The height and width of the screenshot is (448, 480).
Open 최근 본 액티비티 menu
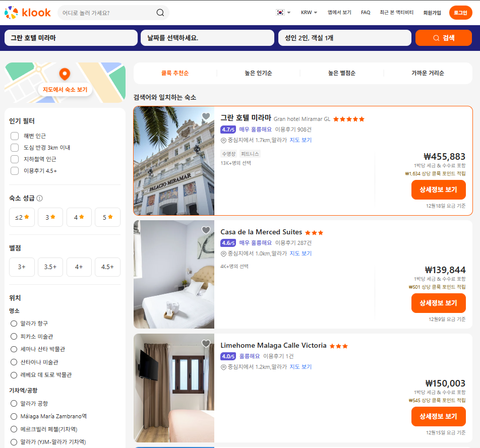[x=396, y=13]
